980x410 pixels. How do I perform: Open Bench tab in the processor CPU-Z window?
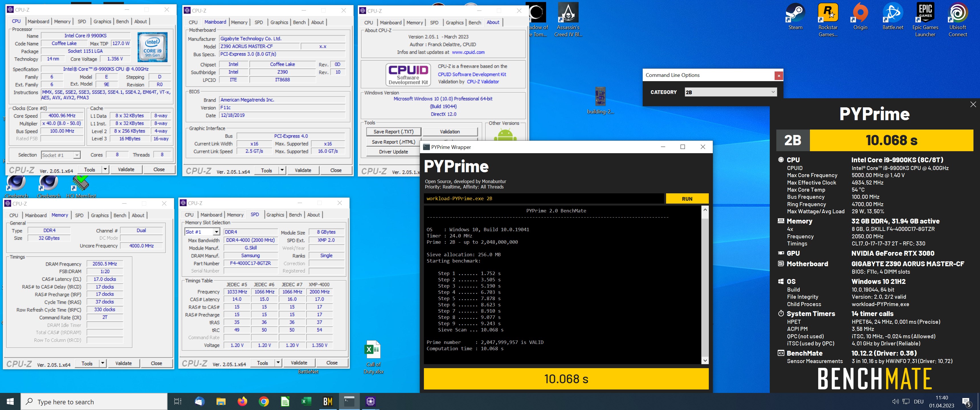(x=122, y=21)
